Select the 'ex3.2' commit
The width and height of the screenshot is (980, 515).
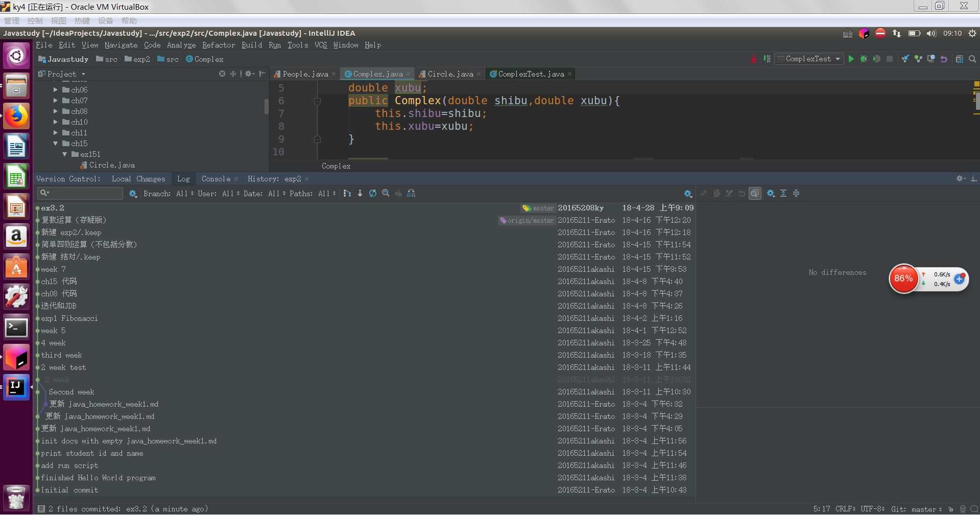[x=365, y=208]
